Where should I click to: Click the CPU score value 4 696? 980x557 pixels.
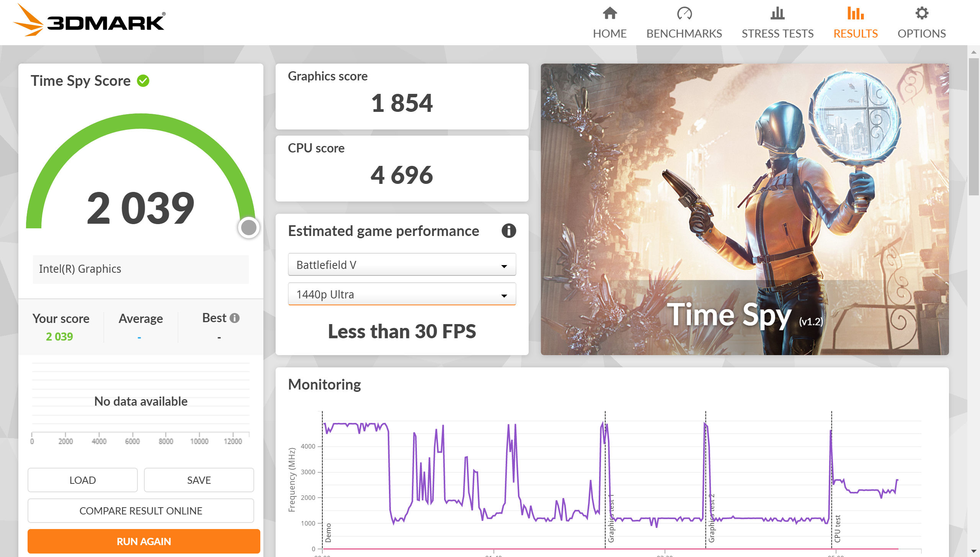402,175
